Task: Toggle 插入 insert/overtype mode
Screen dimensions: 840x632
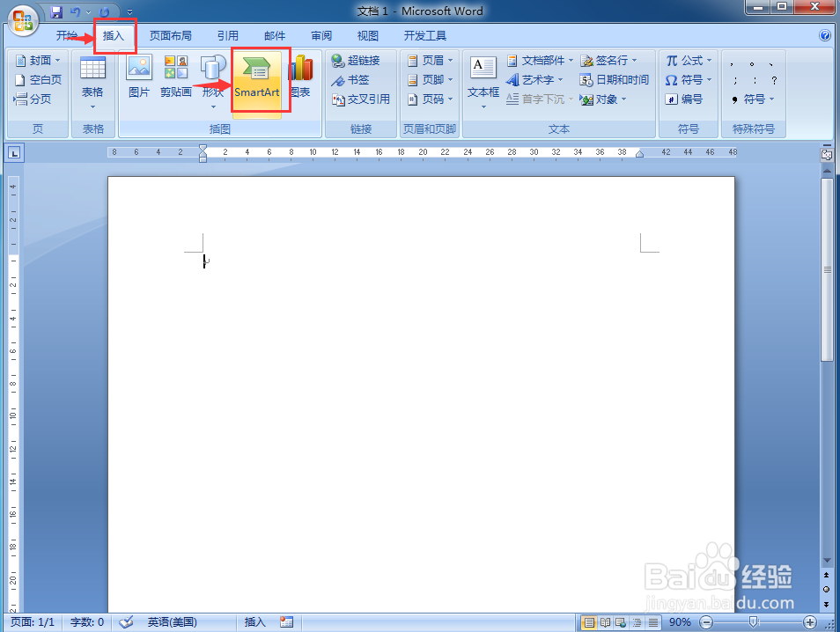Action: click(x=255, y=622)
